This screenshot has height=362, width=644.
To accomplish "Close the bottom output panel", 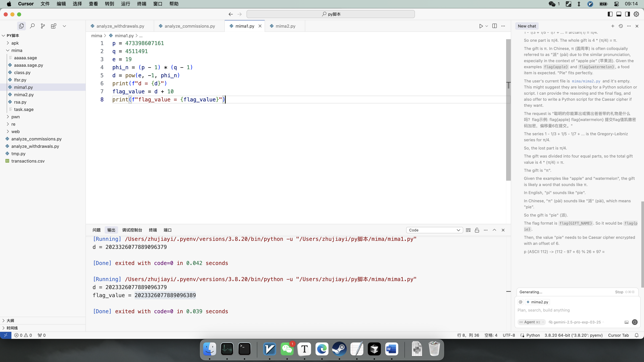I will (503, 230).
